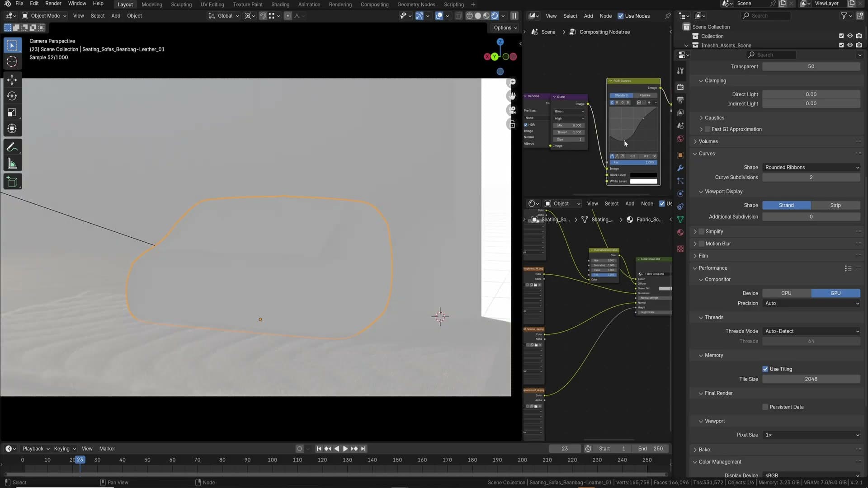The image size is (868, 488).
Task: Open the View Layer properties tab
Action: (680, 113)
